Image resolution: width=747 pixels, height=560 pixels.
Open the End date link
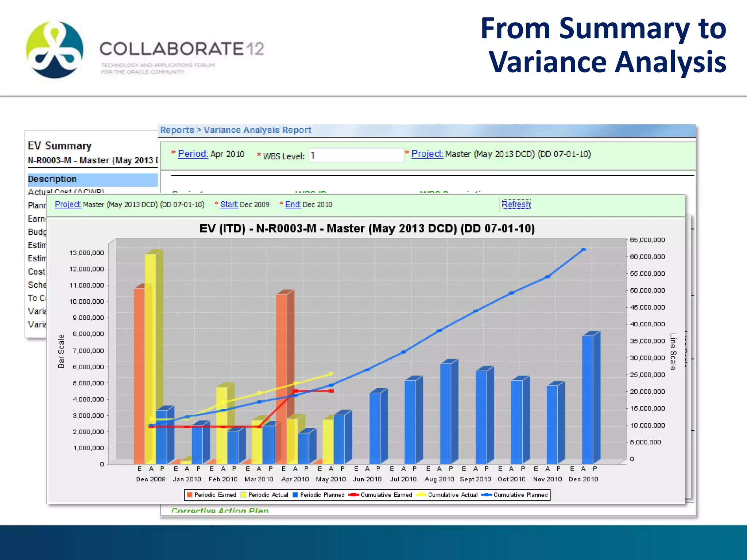point(293,205)
